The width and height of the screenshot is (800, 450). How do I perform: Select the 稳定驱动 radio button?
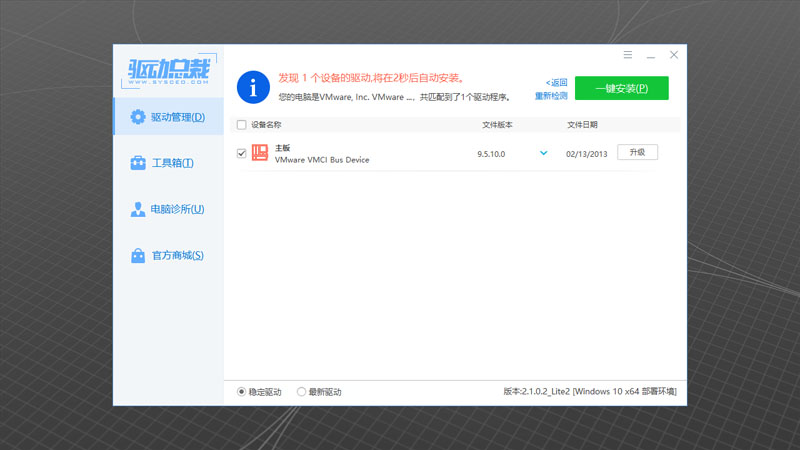(x=241, y=392)
